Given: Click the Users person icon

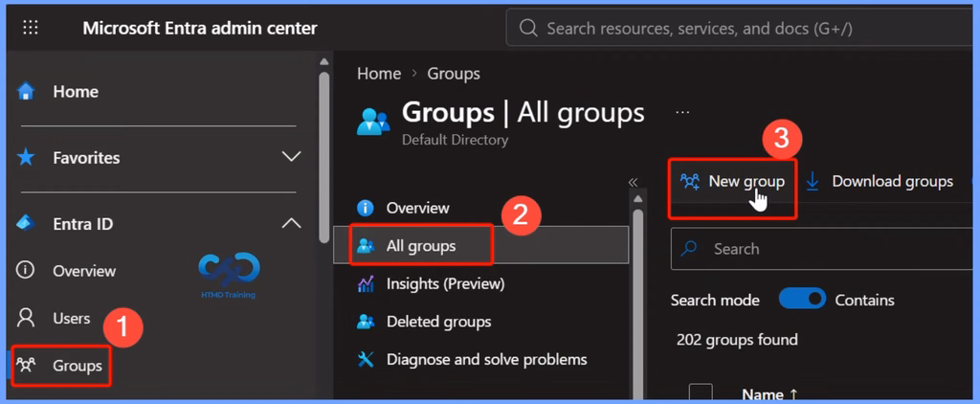Looking at the screenshot, I should coord(26,318).
